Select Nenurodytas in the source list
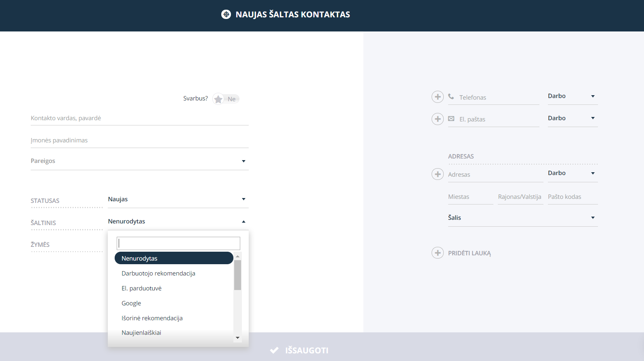 174,258
